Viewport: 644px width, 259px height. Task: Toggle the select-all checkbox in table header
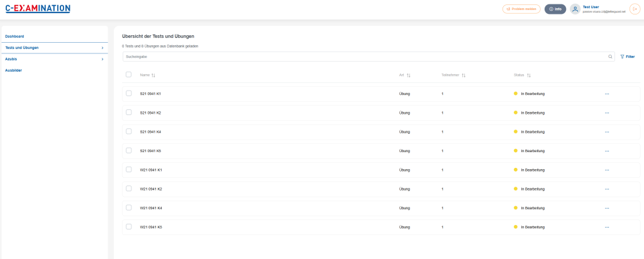129,75
